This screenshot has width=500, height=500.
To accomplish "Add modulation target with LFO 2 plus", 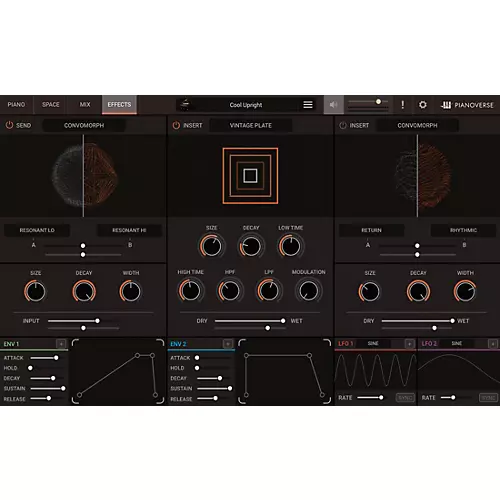I will coord(493,344).
